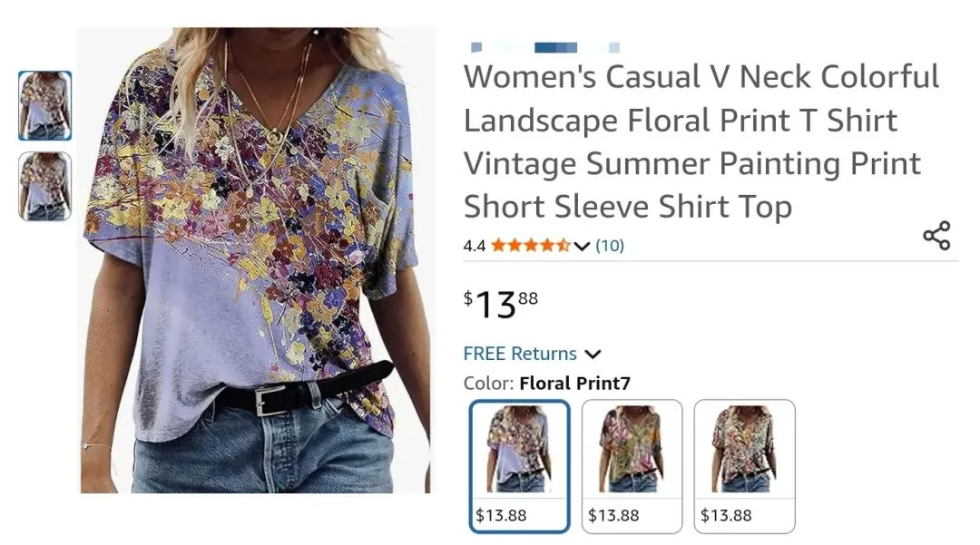Click the blurred brand link above the title

[x=545, y=47]
